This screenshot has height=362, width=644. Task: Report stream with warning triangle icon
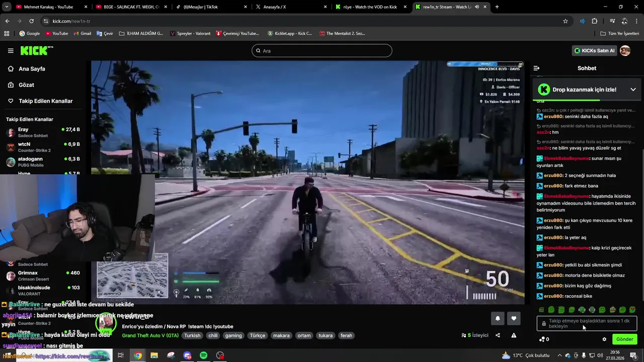514,335
